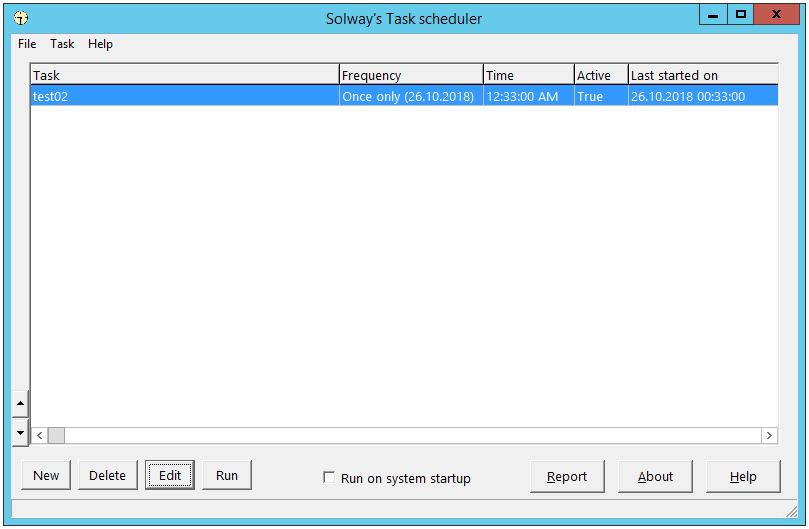Open the Help menu in menu bar

100,44
